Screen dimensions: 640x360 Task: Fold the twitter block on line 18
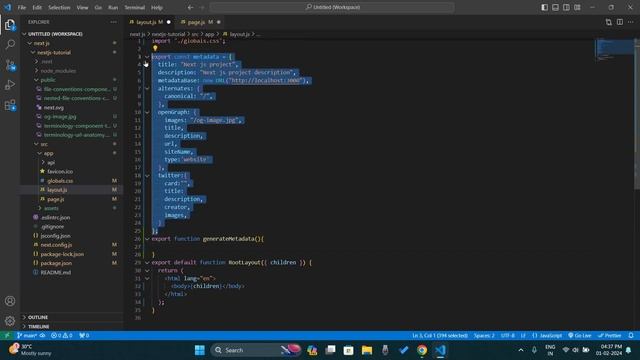tap(147, 175)
